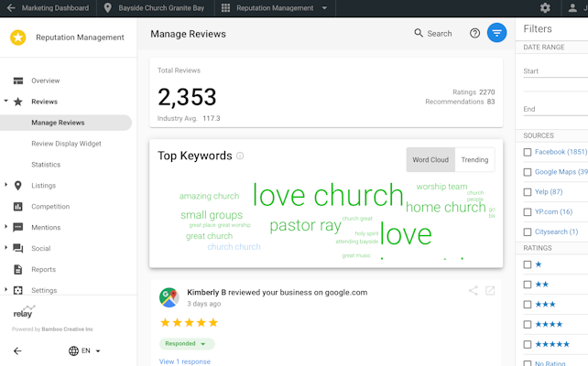Click the blue filter icon button
The height and width of the screenshot is (366, 588).
coord(496,33)
